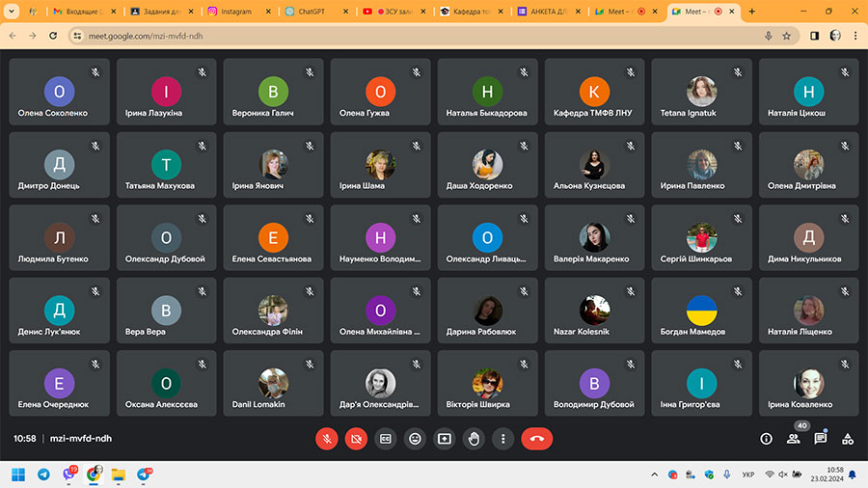Toggle closed captions (CC) button
This screenshot has width=868, height=488.
[x=385, y=439]
